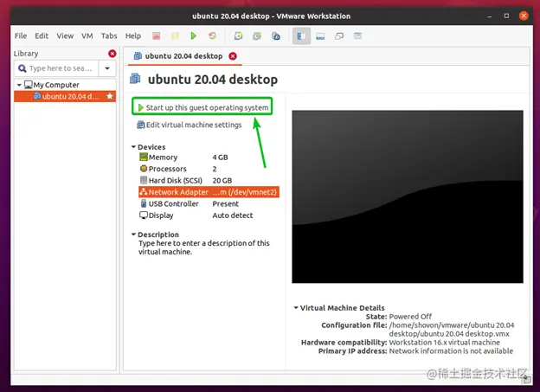This screenshot has height=392, width=540.
Task: Click the Hard Disk icon
Action: coord(144,180)
